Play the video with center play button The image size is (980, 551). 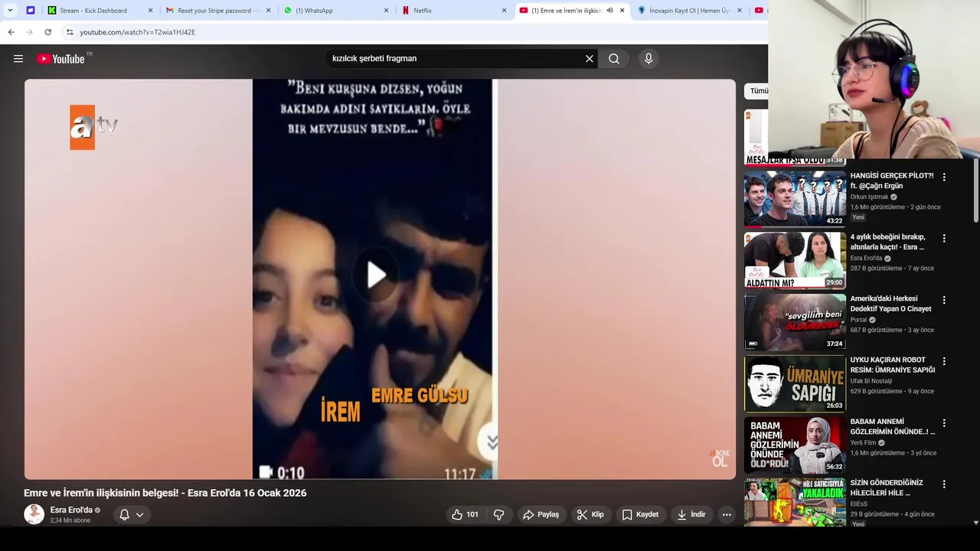point(376,275)
